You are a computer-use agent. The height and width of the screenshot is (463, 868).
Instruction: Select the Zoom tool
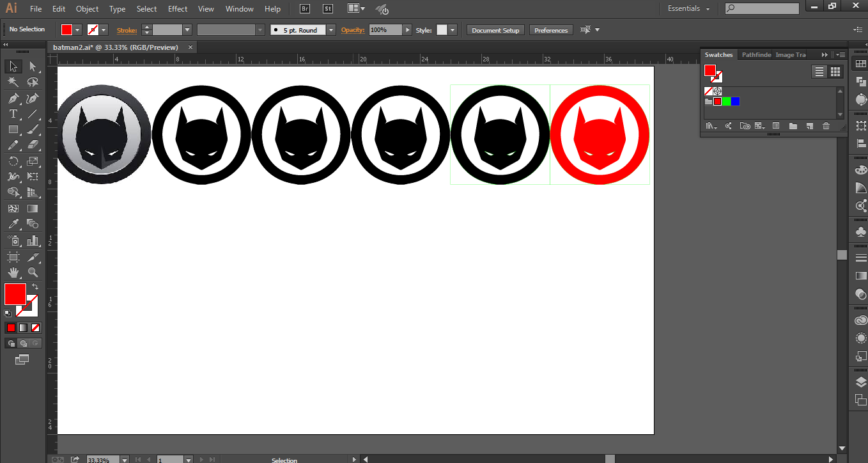coord(33,272)
